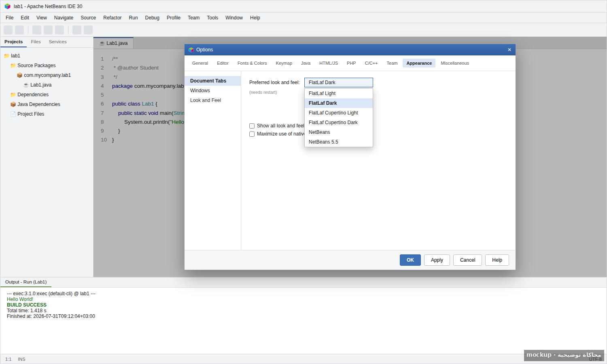Open the Source menu
607x364 pixels.
coord(88,18)
